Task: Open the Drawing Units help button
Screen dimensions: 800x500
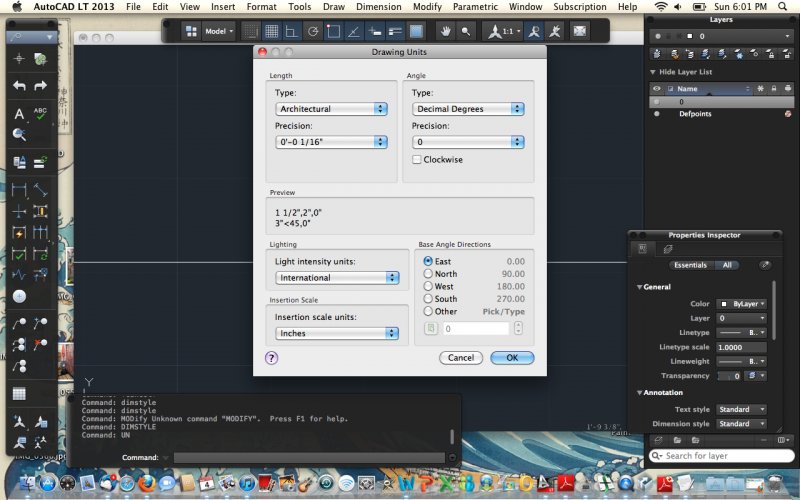Action: (271, 357)
